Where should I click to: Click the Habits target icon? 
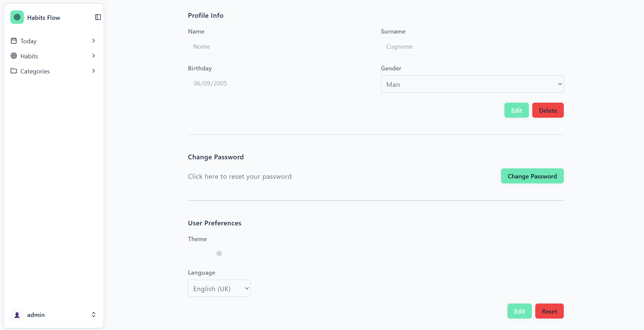(x=14, y=56)
